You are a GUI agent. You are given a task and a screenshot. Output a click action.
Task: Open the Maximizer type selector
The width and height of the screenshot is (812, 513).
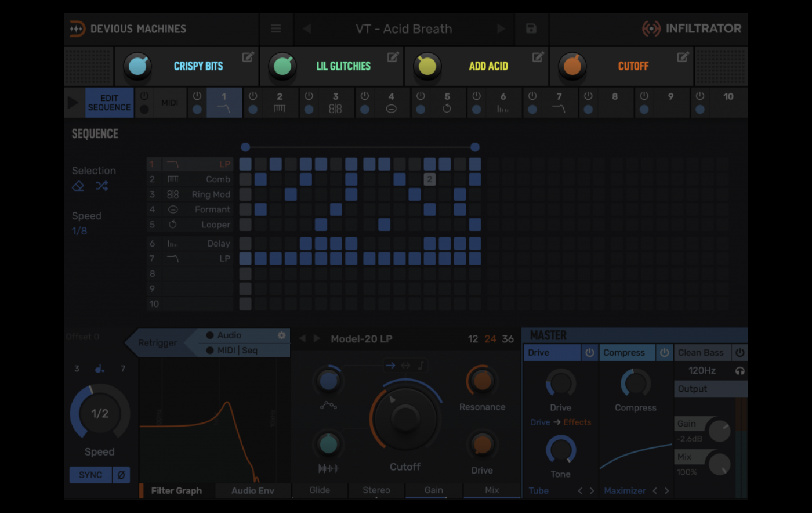coord(625,491)
